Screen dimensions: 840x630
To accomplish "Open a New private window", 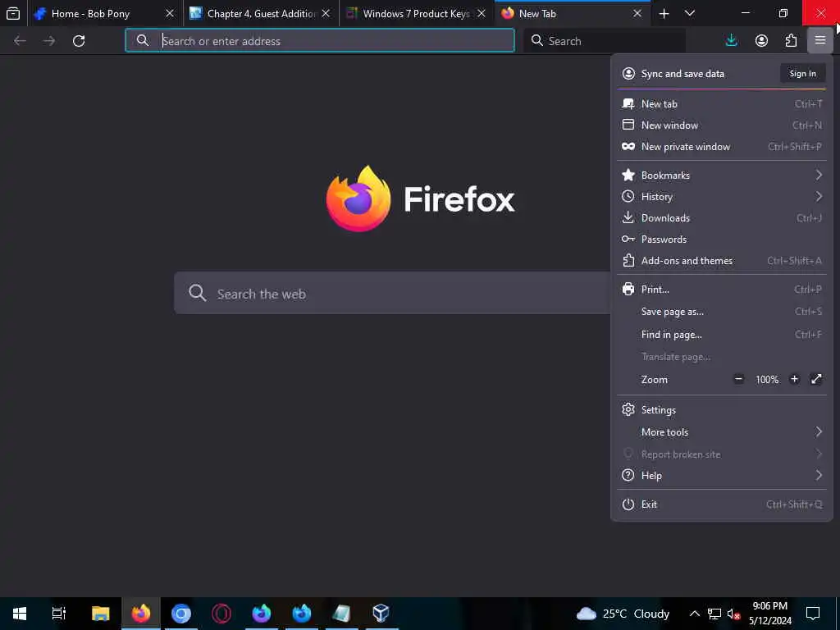I will [722, 147].
